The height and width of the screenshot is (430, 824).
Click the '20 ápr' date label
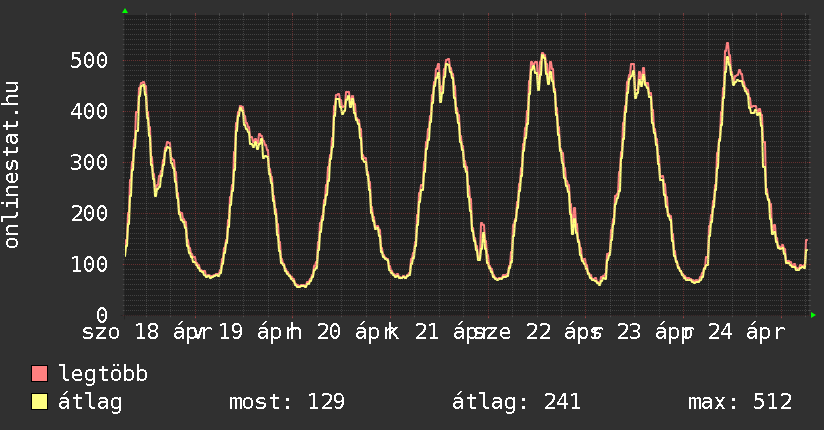point(352,332)
